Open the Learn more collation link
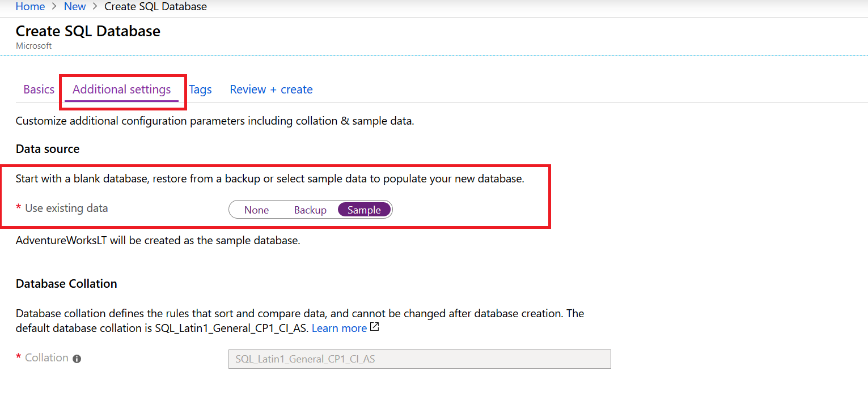The width and height of the screenshot is (868, 405). coord(339,329)
